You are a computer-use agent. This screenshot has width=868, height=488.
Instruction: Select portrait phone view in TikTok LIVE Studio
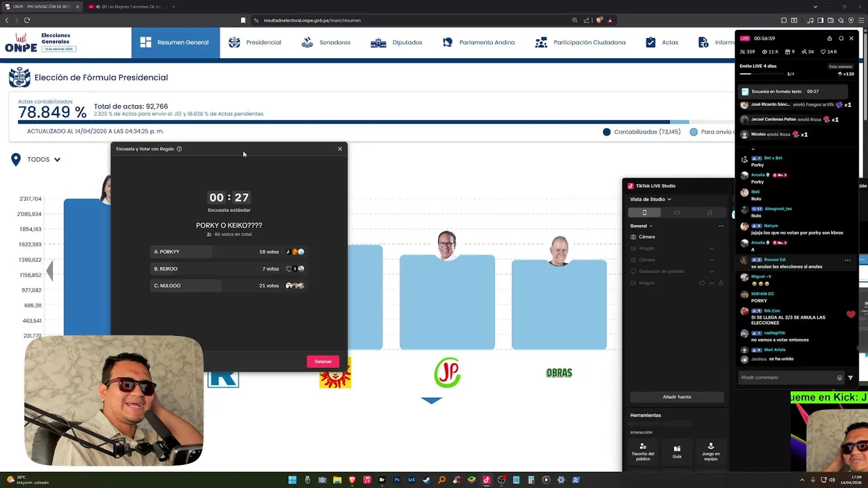[x=644, y=212]
